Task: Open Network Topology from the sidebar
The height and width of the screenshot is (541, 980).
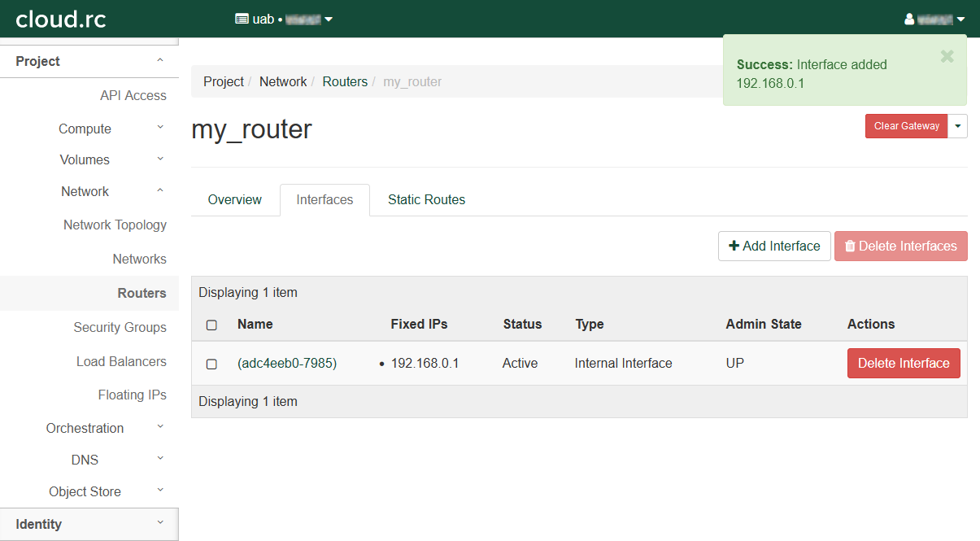Action: pos(115,225)
